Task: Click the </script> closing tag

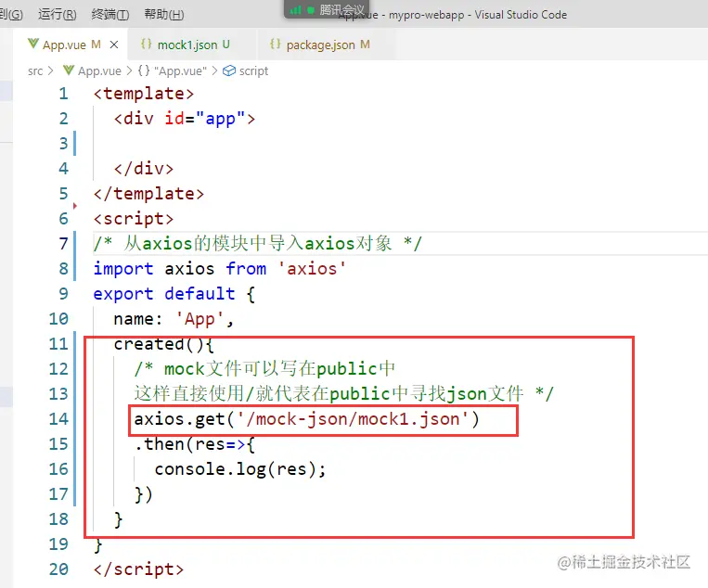Action: click(138, 569)
